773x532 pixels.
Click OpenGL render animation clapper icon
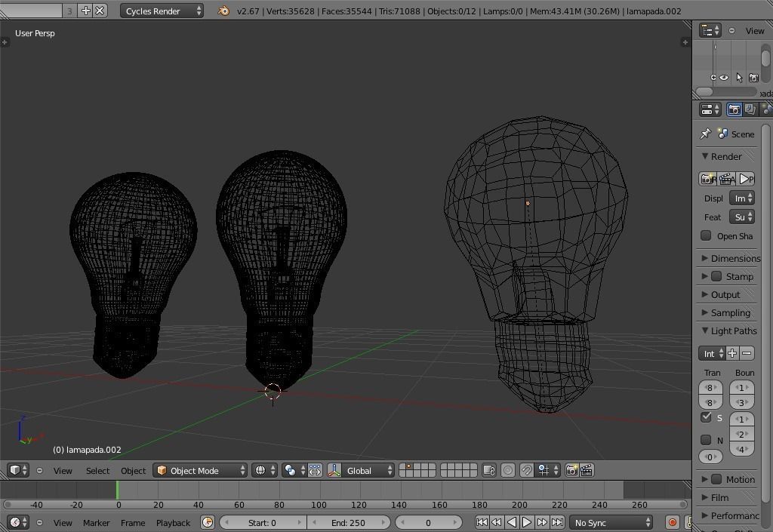(x=587, y=470)
